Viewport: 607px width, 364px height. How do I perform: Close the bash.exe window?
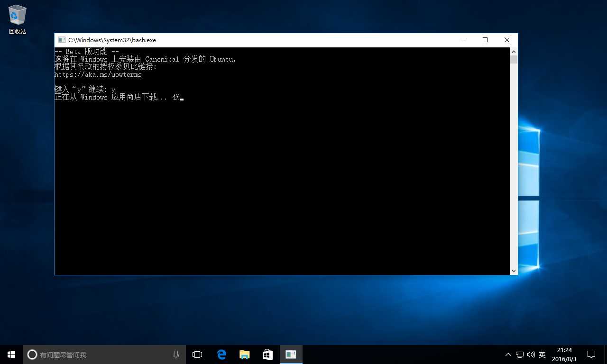pos(507,40)
